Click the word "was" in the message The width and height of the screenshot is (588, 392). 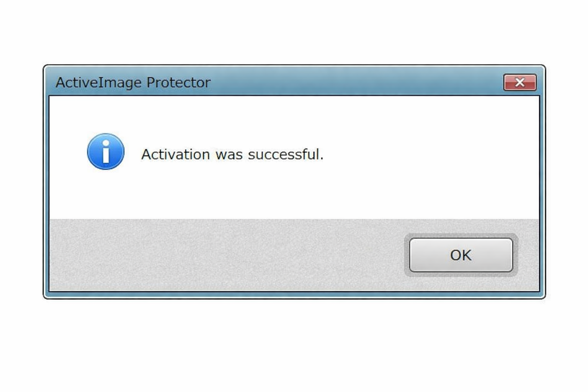click(x=229, y=155)
